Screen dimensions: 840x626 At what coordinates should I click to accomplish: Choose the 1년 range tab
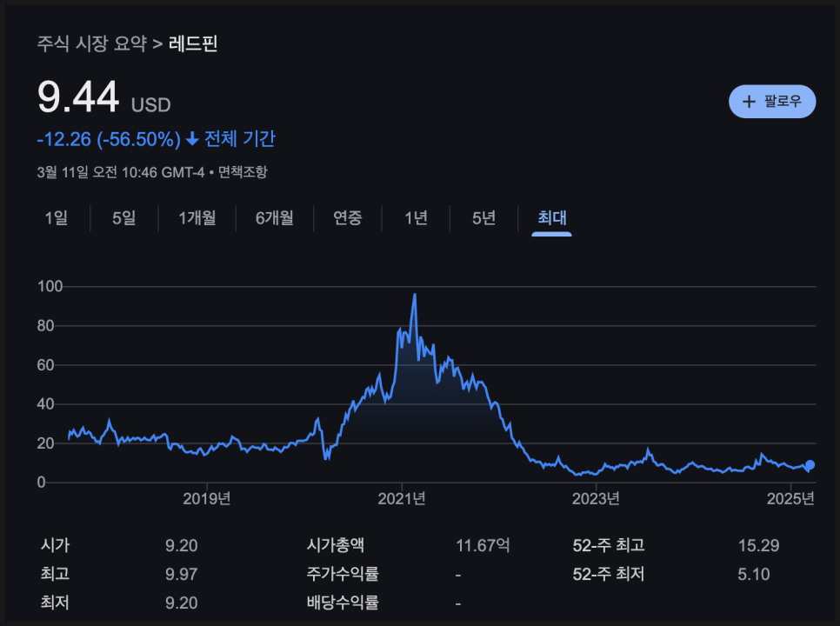[416, 218]
